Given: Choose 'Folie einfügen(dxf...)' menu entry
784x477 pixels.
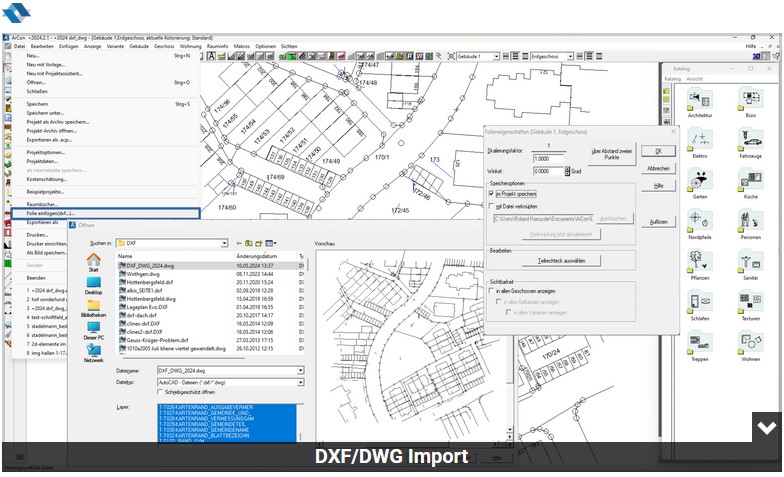Looking at the screenshot, I should (106, 214).
